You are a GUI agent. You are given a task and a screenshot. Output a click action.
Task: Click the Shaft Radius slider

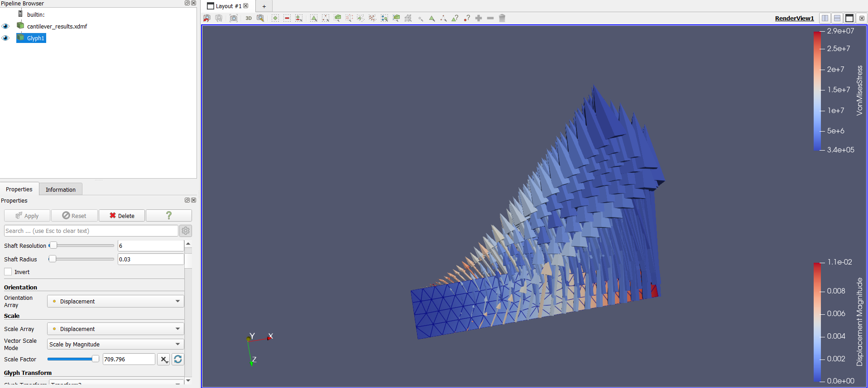coord(81,259)
